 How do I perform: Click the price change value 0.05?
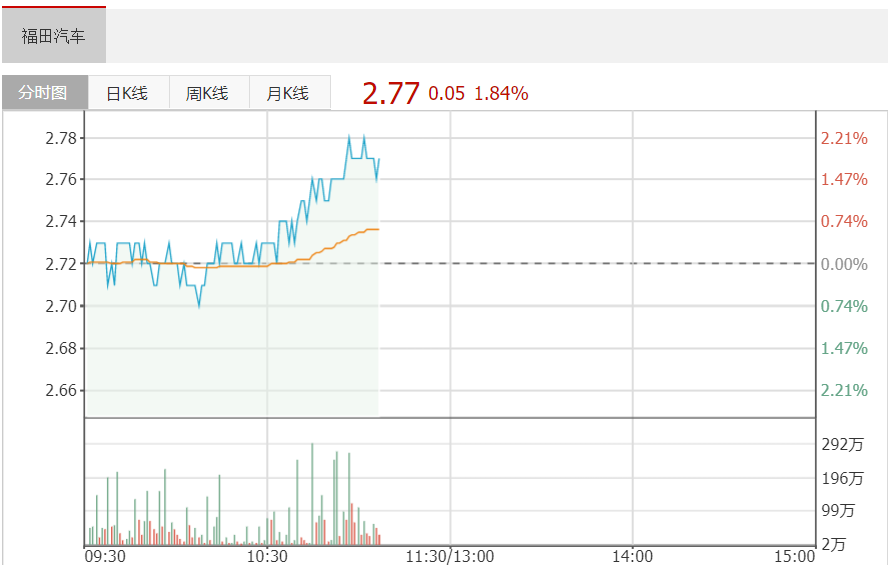point(446,94)
